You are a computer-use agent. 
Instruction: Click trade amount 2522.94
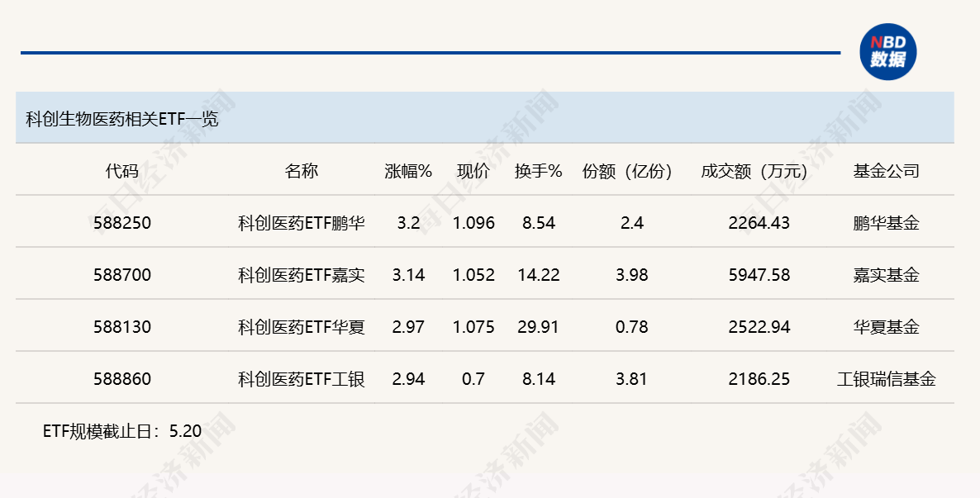(x=759, y=327)
